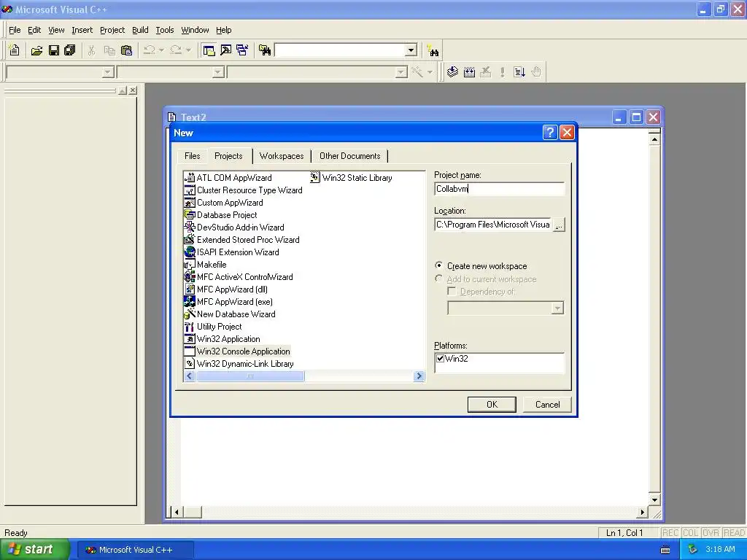The width and height of the screenshot is (747, 560).
Task: Toggle the Win32 platform checkbox
Action: tap(440, 359)
